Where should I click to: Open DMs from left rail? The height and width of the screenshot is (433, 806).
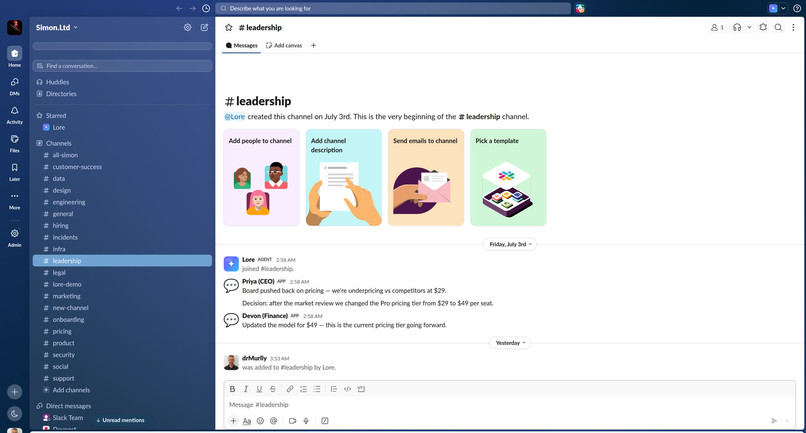[x=14, y=86]
